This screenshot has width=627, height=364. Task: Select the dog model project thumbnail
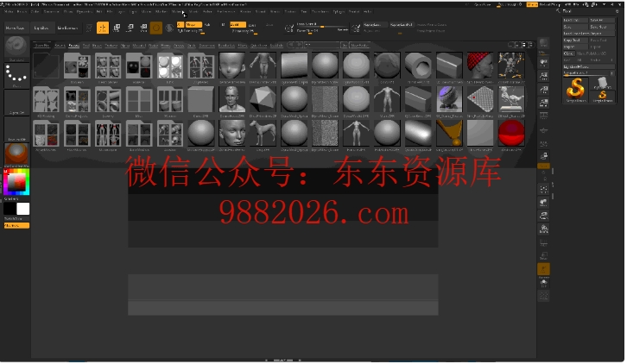(x=263, y=131)
